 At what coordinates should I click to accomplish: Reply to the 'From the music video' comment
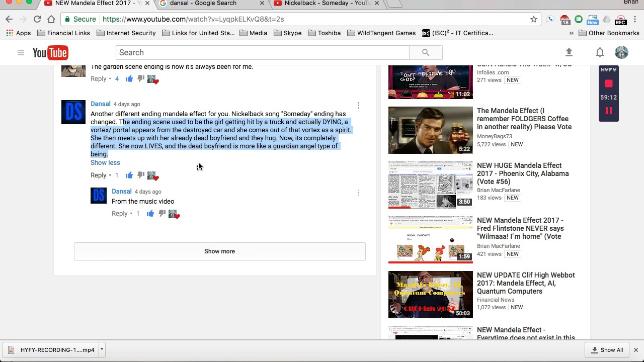coord(120,214)
